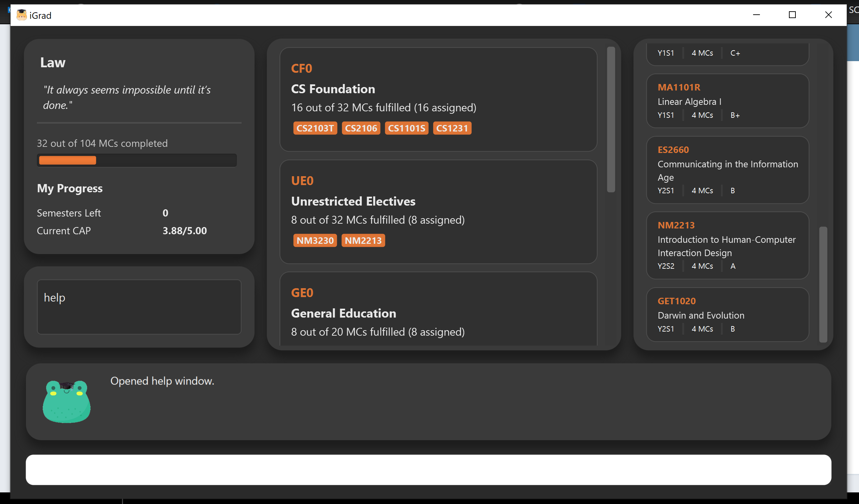
Task: Click the NM3230 elective tag
Action: (x=315, y=241)
